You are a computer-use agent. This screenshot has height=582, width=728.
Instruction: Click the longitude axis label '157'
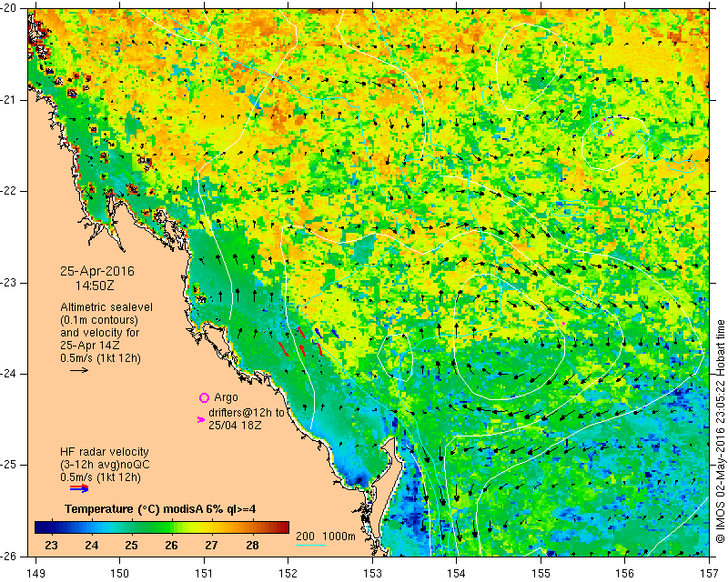pyautogui.click(x=710, y=574)
